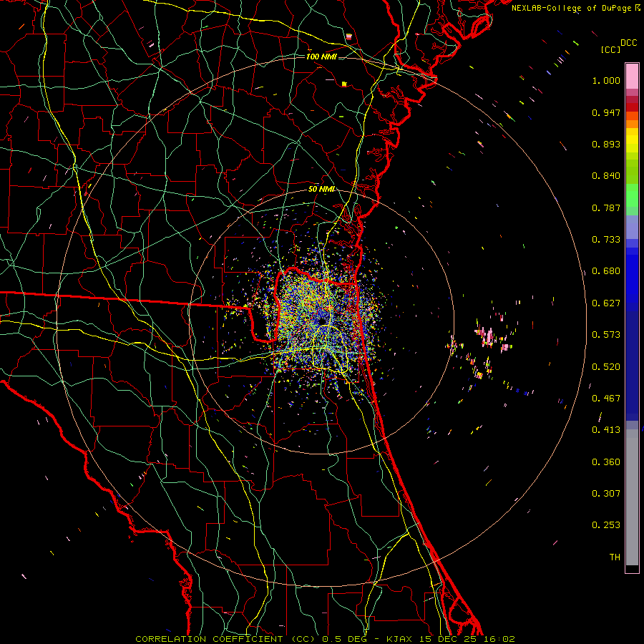Click the 0.840 scale value

click(606, 176)
